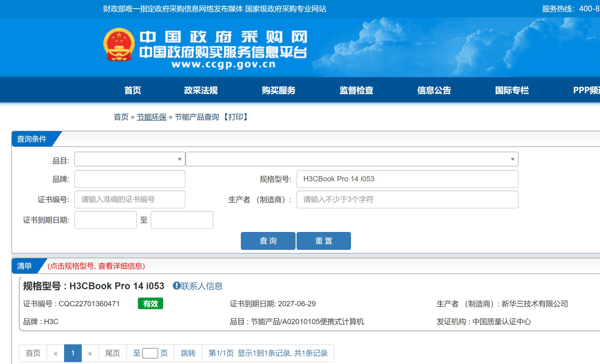Open the PPP频道 navigation item
600x364 pixels.
point(586,90)
